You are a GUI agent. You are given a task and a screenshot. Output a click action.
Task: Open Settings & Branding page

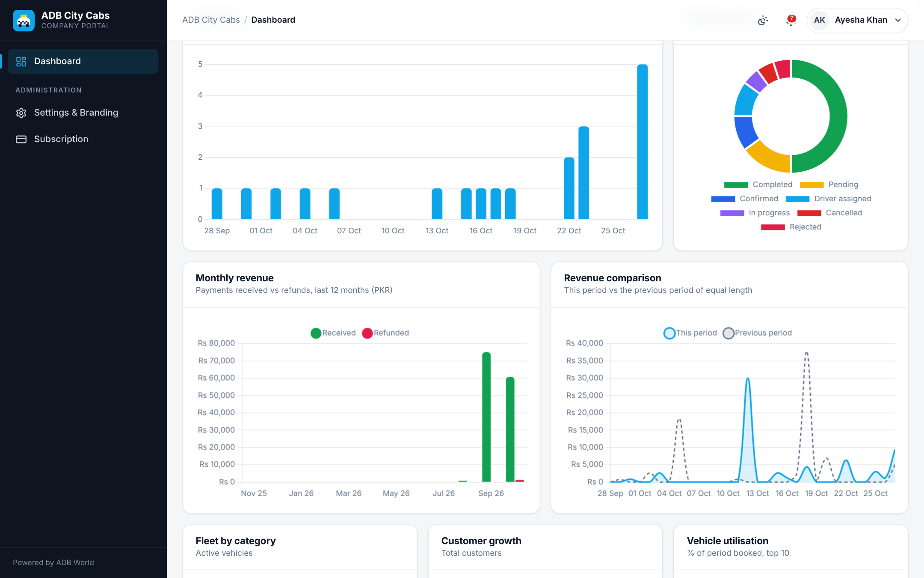point(83,113)
